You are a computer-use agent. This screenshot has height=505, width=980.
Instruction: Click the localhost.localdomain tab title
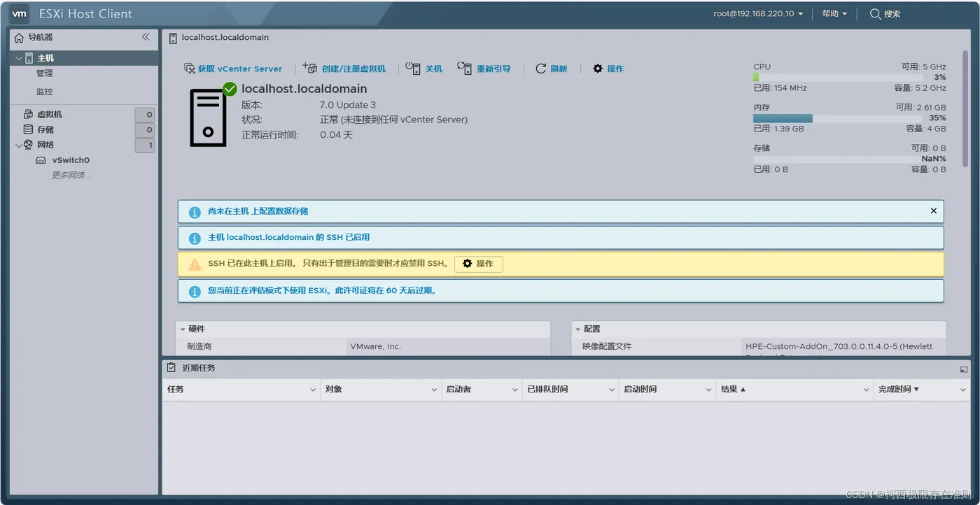[x=225, y=38]
